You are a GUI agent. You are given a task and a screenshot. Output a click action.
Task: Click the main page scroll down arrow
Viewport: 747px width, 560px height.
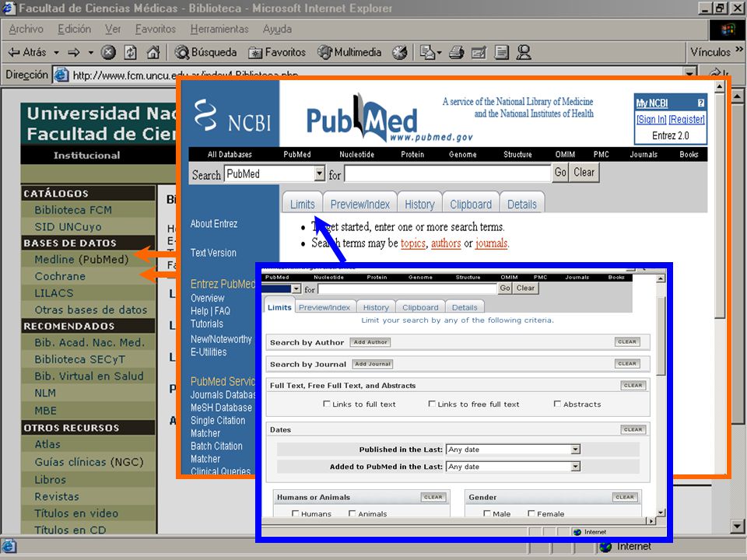(x=738, y=527)
